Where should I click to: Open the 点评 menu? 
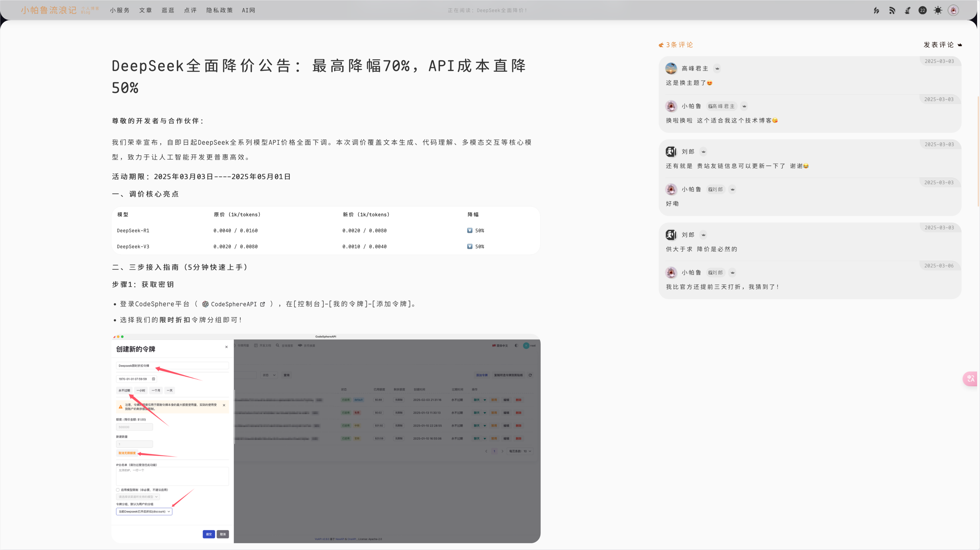tap(190, 11)
